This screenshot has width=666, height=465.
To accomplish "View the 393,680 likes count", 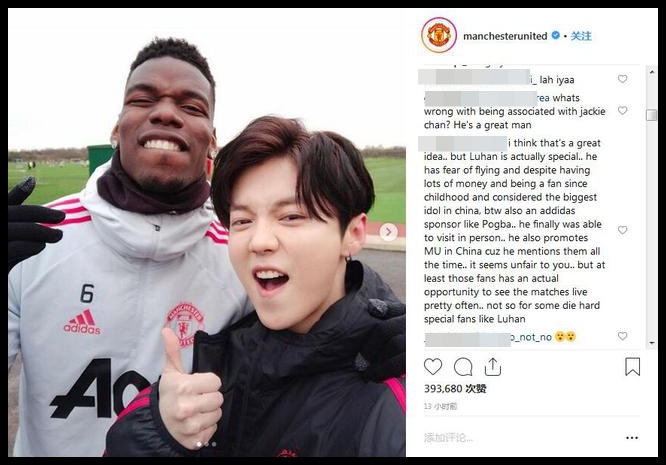I will 455,389.
